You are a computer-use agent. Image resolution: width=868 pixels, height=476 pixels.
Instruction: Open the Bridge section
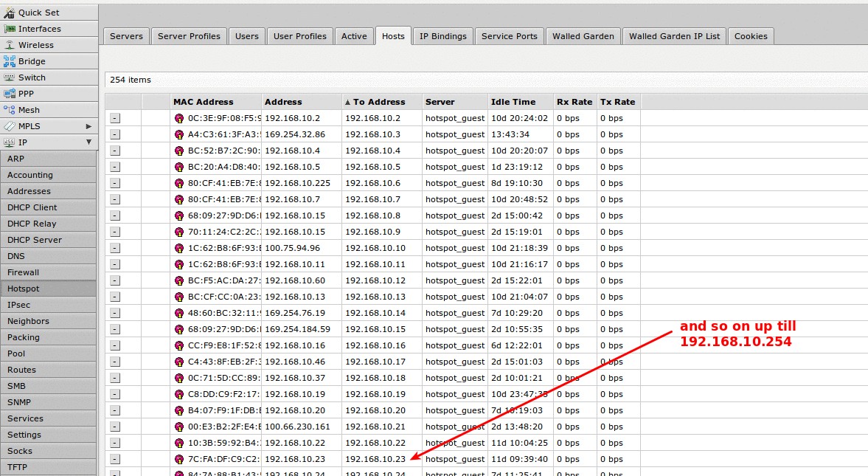tap(49, 61)
